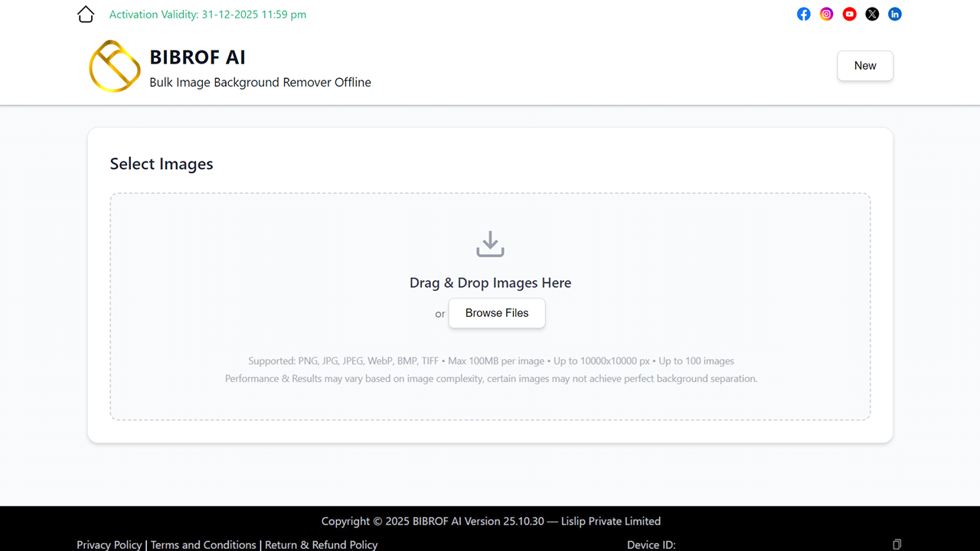Click the Bulk Image Background Remover Offline tagline
Viewport: 980px width, 551px height.
(260, 82)
